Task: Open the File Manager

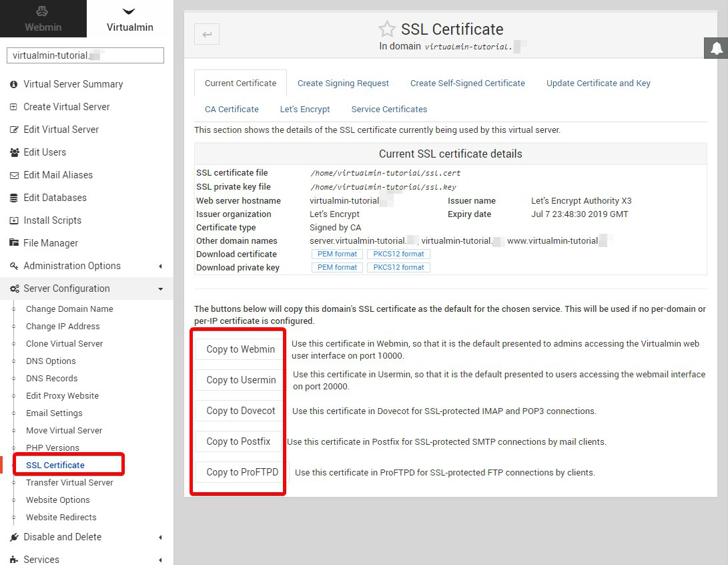Action: [x=51, y=243]
